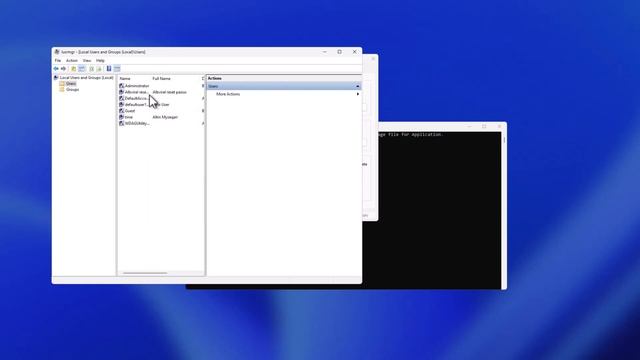
Task: Click the Users folder icon in tree
Action: tap(62, 83)
